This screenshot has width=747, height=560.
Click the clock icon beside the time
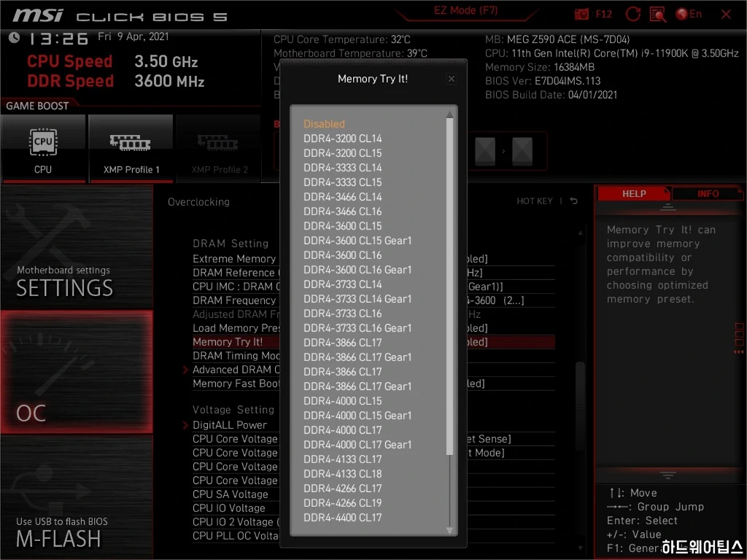tap(15, 37)
